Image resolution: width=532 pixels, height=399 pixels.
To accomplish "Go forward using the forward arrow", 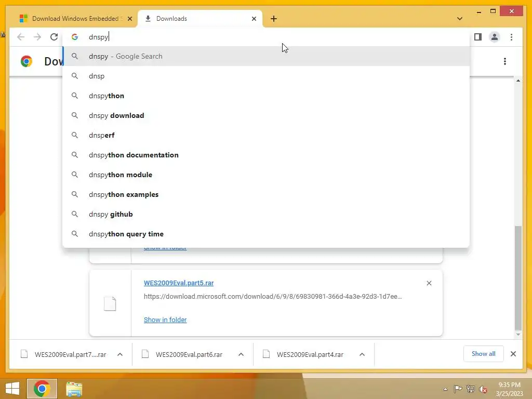I will click(37, 37).
